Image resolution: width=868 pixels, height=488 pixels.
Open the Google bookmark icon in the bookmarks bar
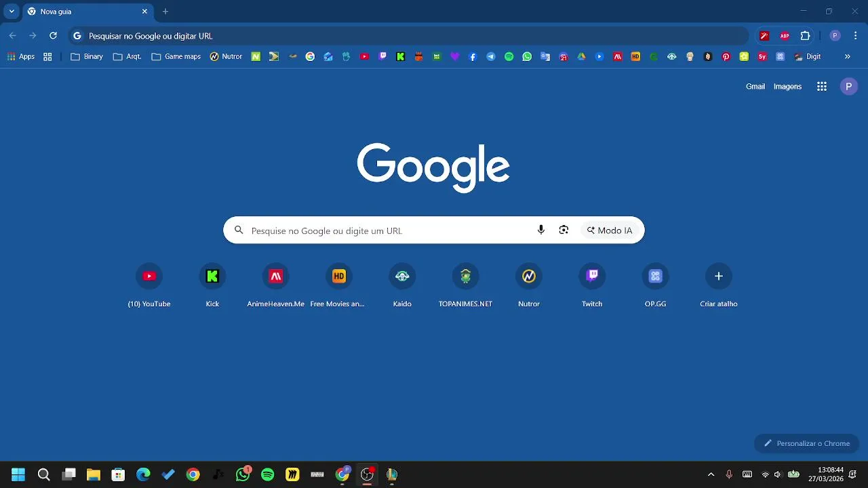pos(310,57)
